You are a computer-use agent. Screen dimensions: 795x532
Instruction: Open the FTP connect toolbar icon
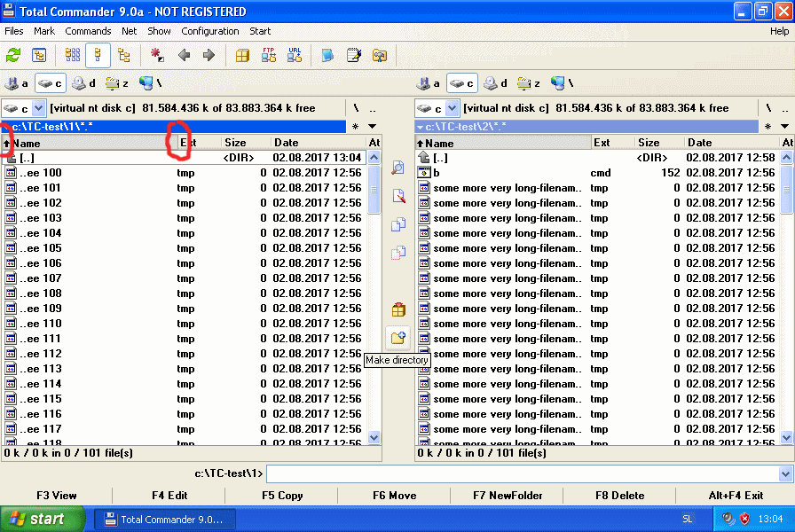269,55
